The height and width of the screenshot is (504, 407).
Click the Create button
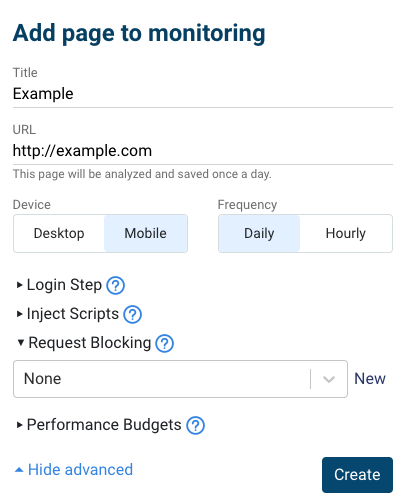(x=357, y=475)
